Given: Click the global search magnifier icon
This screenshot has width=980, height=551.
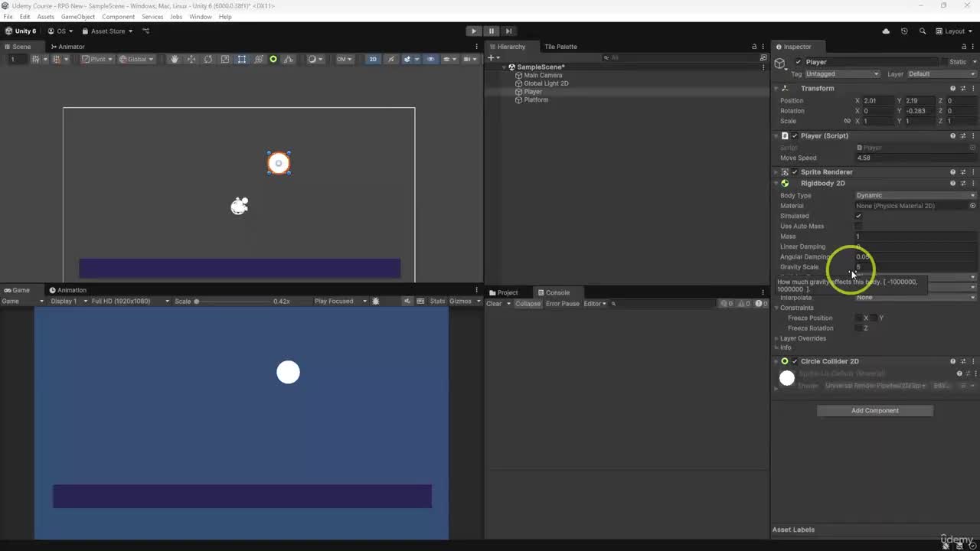Looking at the screenshot, I should 922,31.
